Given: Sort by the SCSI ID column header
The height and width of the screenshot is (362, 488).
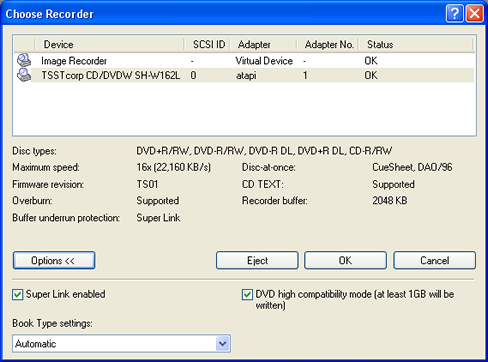Looking at the screenshot, I should 207,44.
